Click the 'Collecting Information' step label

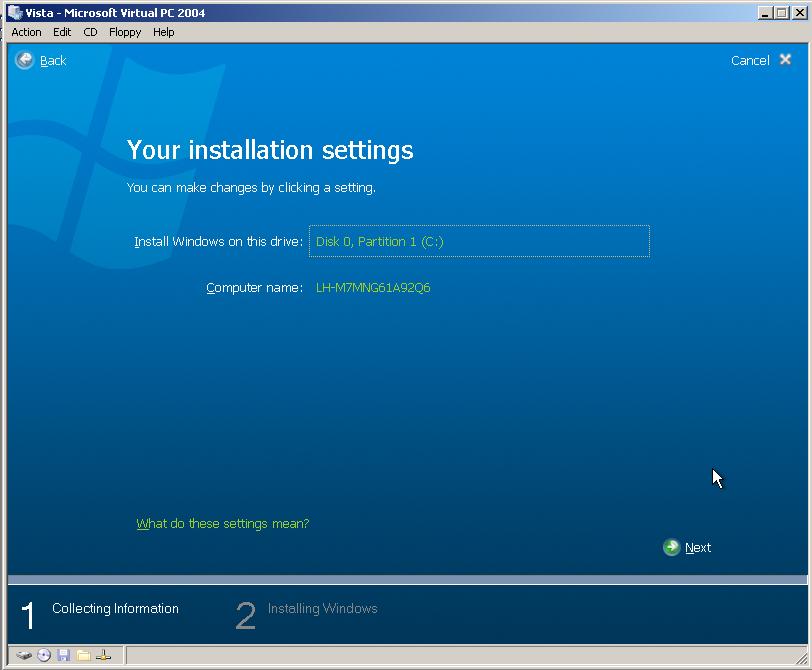click(x=115, y=608)
